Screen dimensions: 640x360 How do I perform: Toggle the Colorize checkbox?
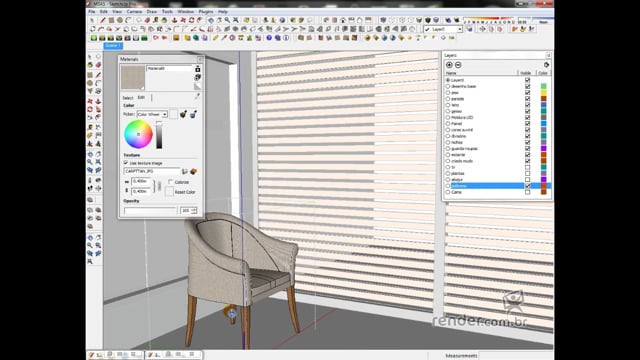pos(171,182)
